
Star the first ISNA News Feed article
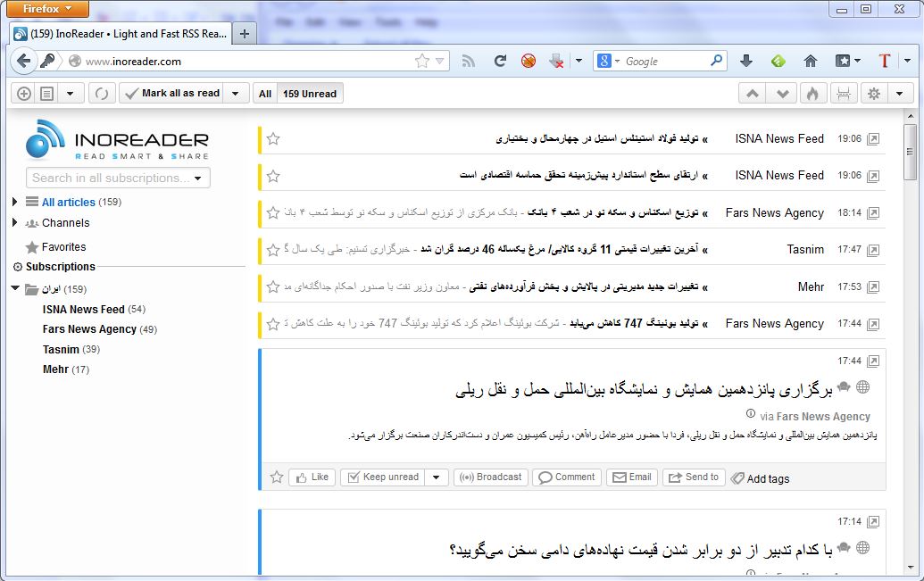pos(273,139)
